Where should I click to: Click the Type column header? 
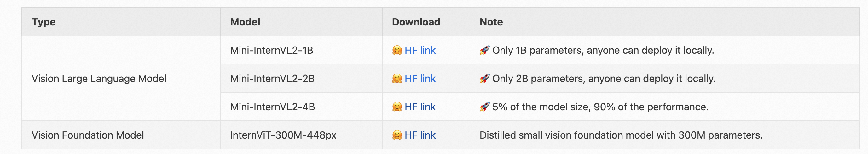point(43,22)
